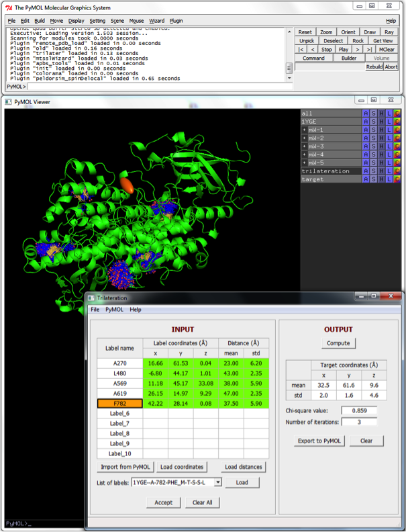Open the Wizard menu
The image size is (406, 532).
(156, 21)
